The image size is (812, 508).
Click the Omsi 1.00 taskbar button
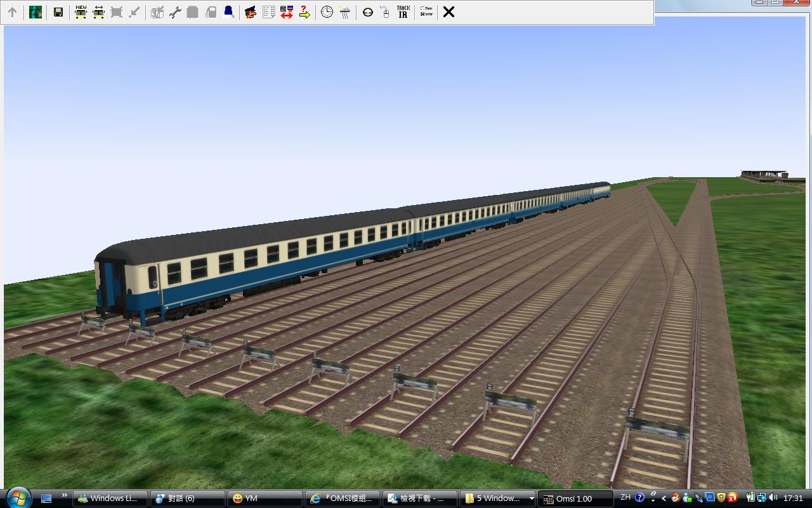(575, 498)
